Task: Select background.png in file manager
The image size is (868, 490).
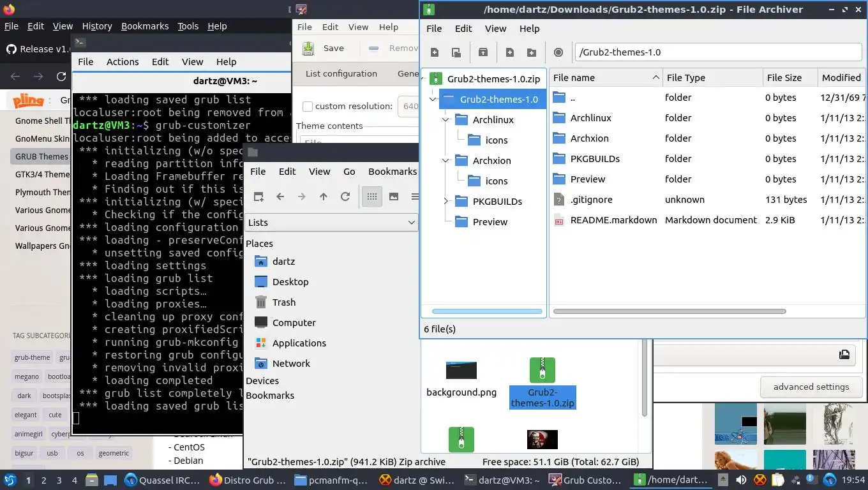Action: [x=461, y=380]
